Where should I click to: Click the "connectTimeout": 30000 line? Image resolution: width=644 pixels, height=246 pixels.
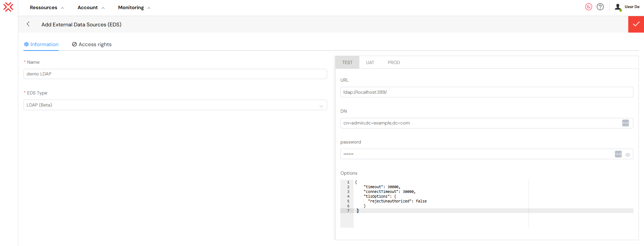click(x=389, y=192)
